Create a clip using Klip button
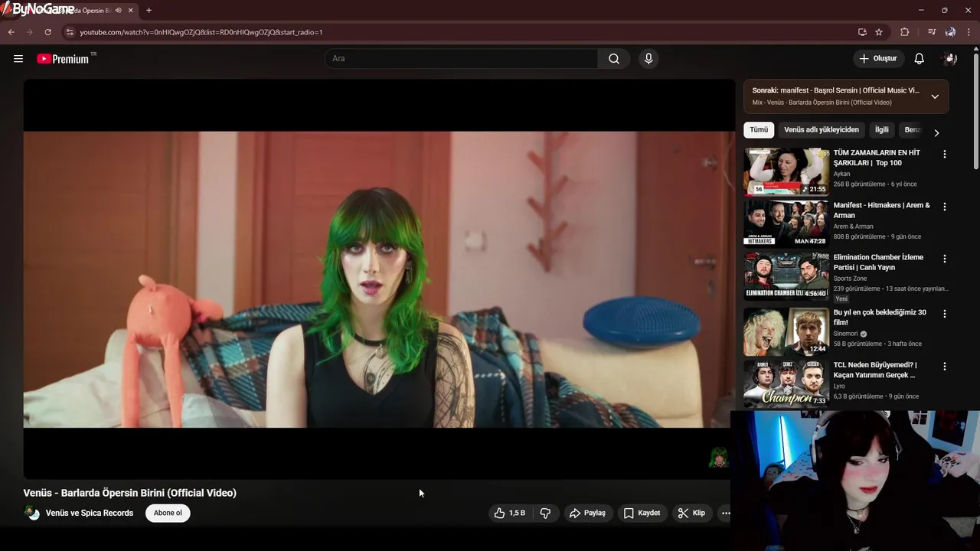980x551 pixels. click(691, 514)
